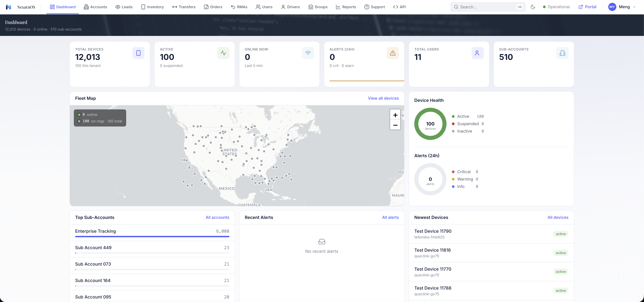Click the blue Info legend dot
Image resolution: width=644 pixels, height=302 pixels.
[453, 187]
